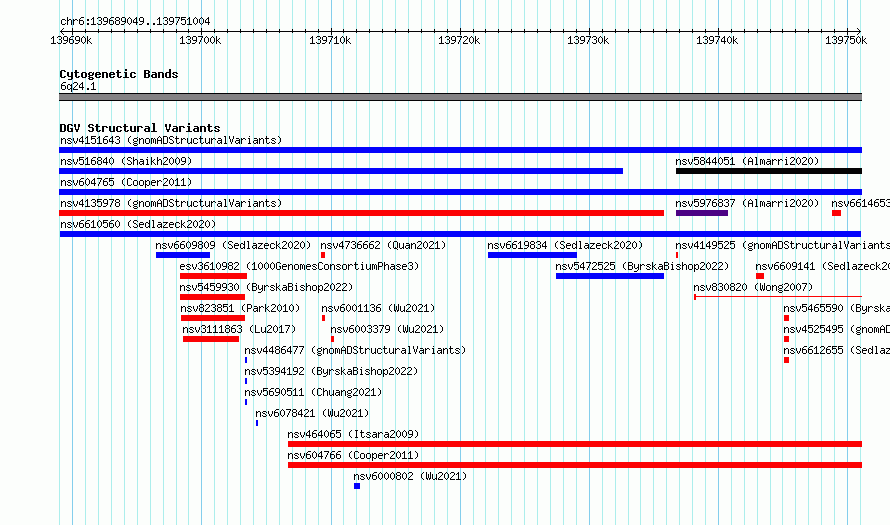The image size is (890, 525).
Task: Click esv3610982 1000GenomesConsortiumPhase3 label
Action: pos(299,266)
